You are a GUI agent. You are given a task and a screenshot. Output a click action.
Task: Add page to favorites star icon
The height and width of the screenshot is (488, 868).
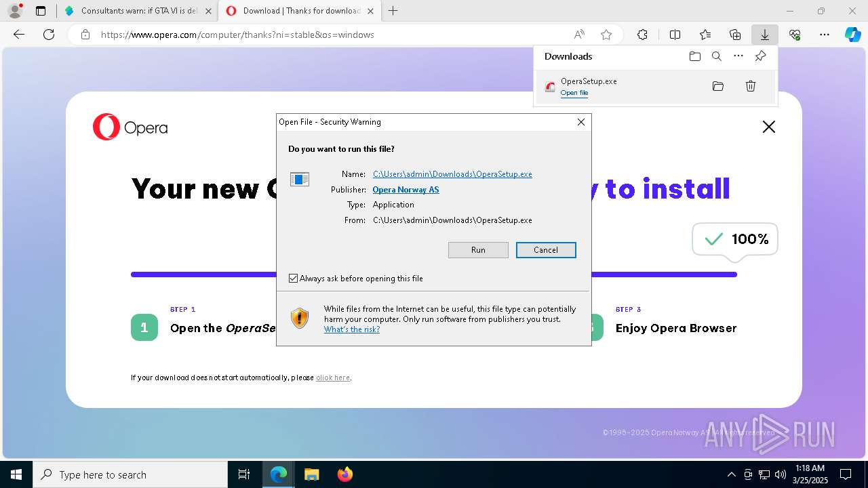[606, 35]
